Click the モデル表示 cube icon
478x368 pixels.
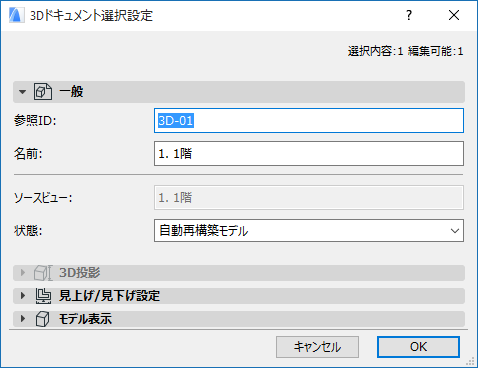pos(43,319)
